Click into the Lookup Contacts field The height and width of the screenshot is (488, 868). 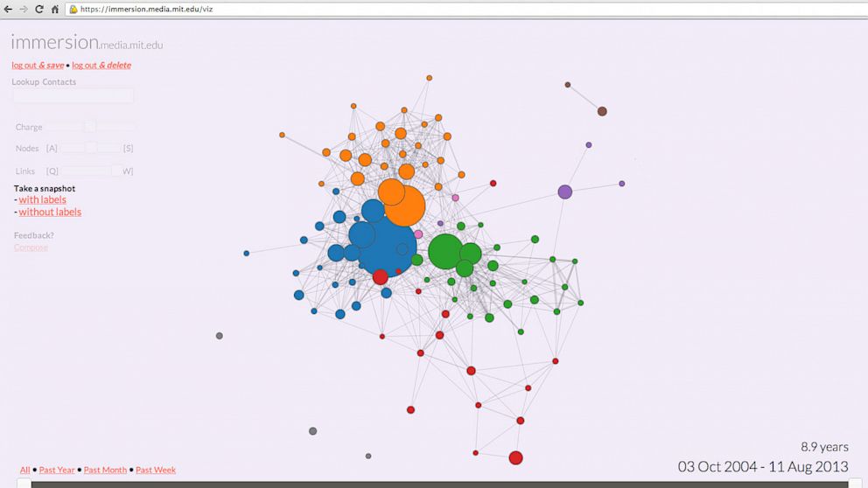[x=73, y=95]
